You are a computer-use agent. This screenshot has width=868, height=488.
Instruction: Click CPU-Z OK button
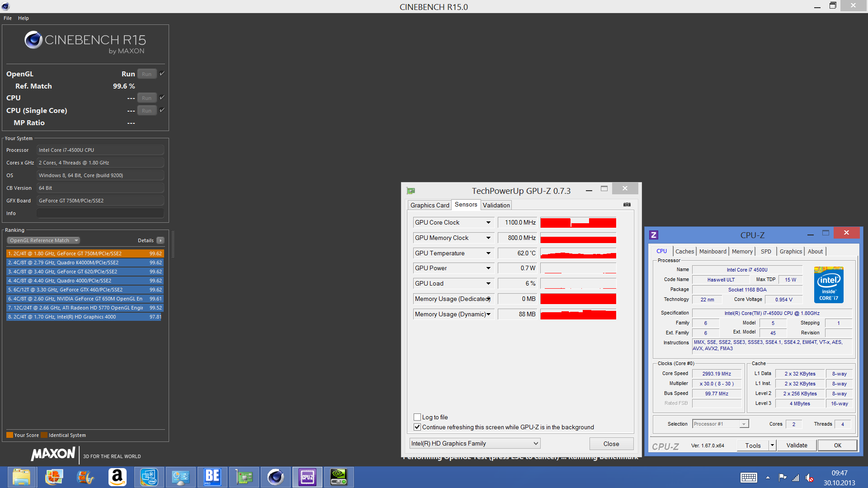pos(837,446)
